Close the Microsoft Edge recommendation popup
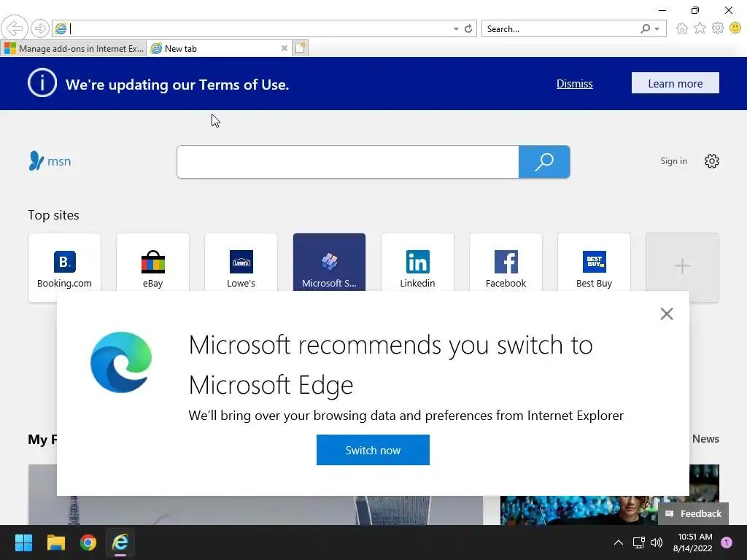747x560 pixels. 667,314
